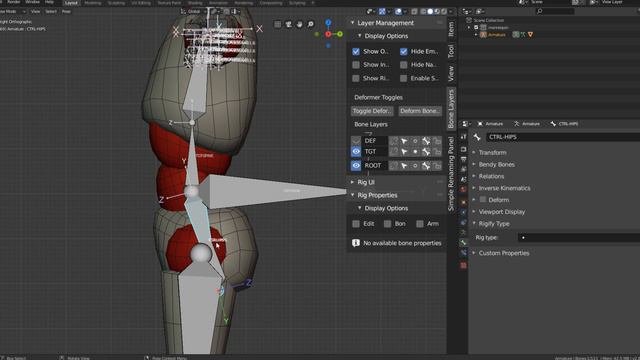Click solo dot icon in ROOT layer row
The width and height of the screenshot is (640, 360).
(x=415, y=166)
